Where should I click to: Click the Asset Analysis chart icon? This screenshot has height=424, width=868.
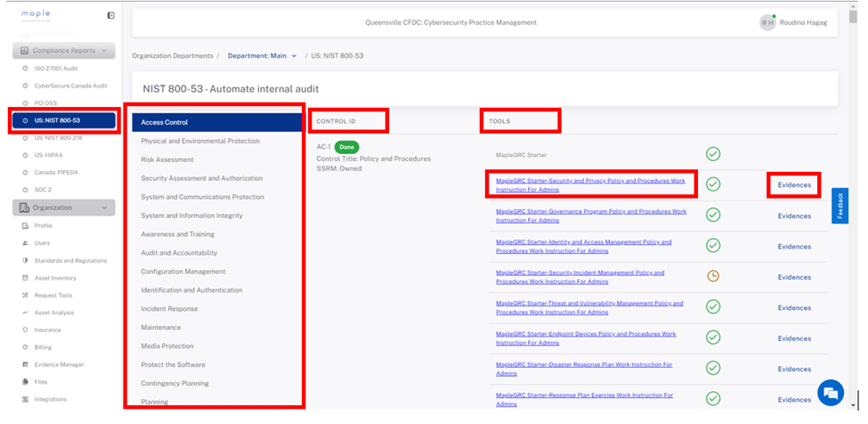tap(25, 313)
